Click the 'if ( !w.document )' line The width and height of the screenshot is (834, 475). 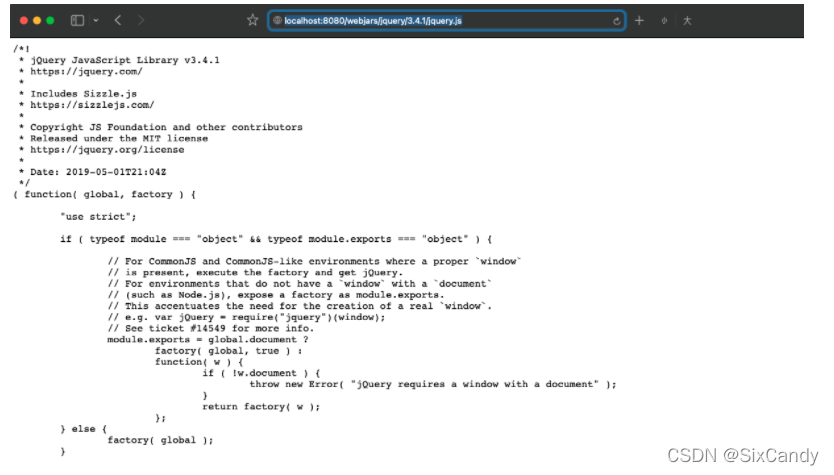click(261, 373)
